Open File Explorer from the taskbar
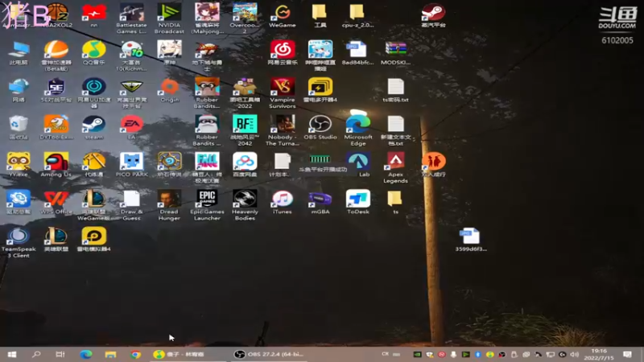The height and width of the screenshot is (362, 644). coord(110,354)
